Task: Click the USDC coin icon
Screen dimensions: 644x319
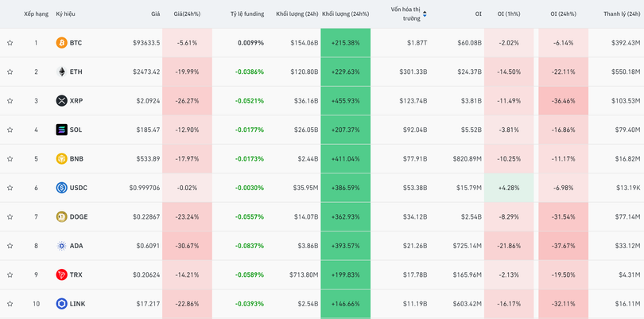Action: click(61, 188)
